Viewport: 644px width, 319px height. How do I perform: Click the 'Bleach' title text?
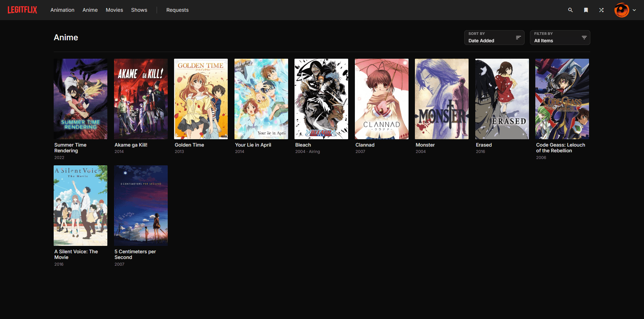tap(303, 145)
